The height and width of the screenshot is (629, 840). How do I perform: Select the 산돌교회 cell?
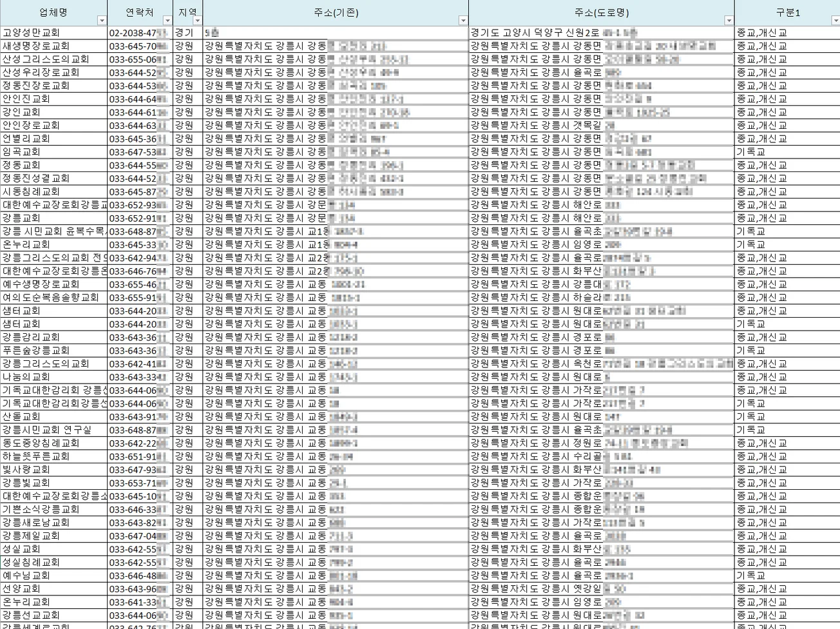[53, 416]
